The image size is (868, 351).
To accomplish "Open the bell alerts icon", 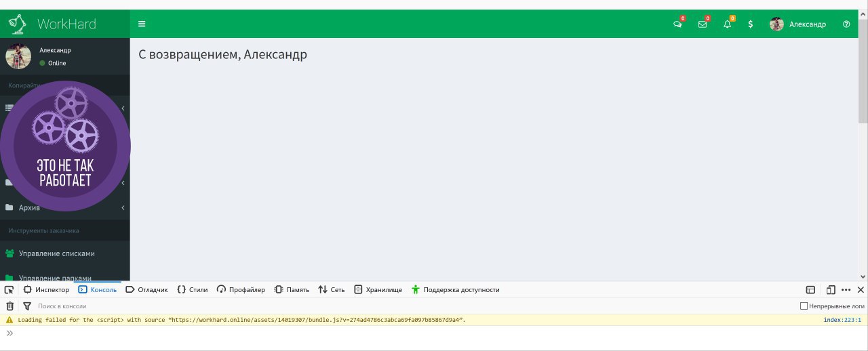I will click(x=727, y=24).
